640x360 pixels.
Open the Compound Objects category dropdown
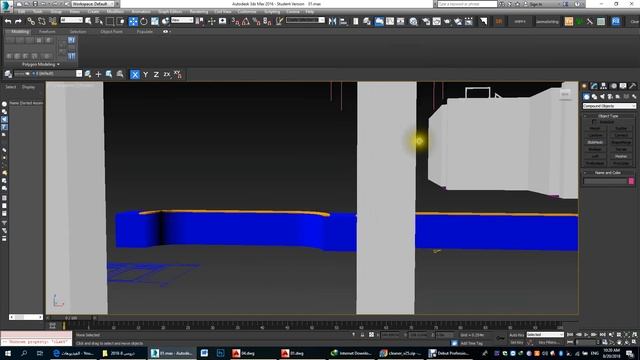(x=609, y=106)
